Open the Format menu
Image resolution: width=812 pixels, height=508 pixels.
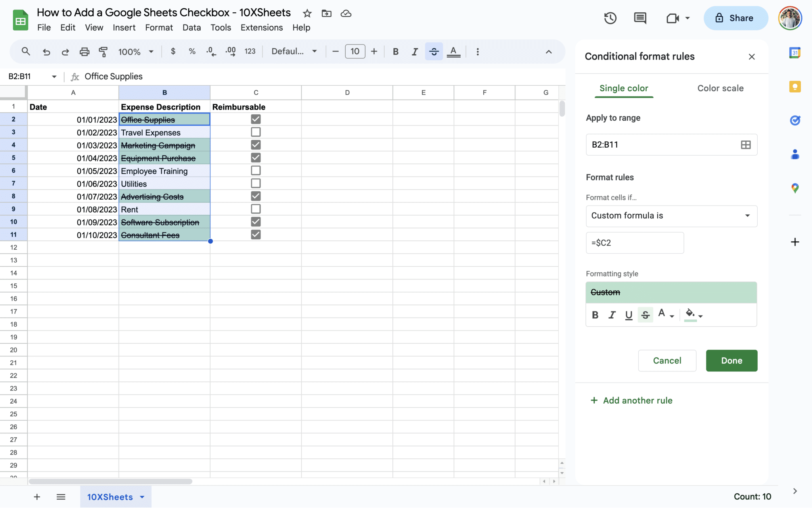159,27
